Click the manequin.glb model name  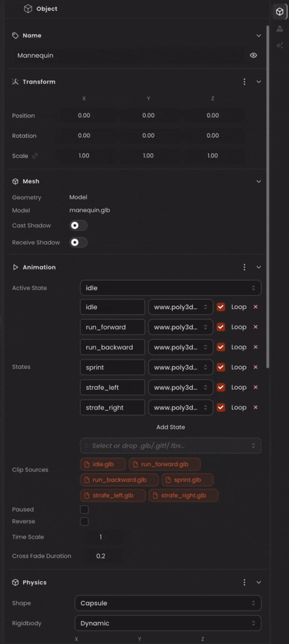[x=90, y=210]
